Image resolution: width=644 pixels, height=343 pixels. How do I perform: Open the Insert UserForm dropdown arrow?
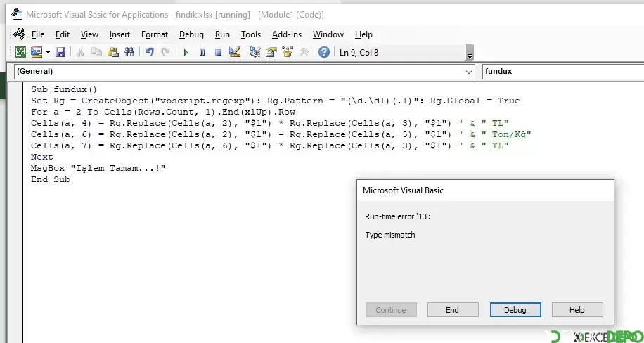[48, 53]
